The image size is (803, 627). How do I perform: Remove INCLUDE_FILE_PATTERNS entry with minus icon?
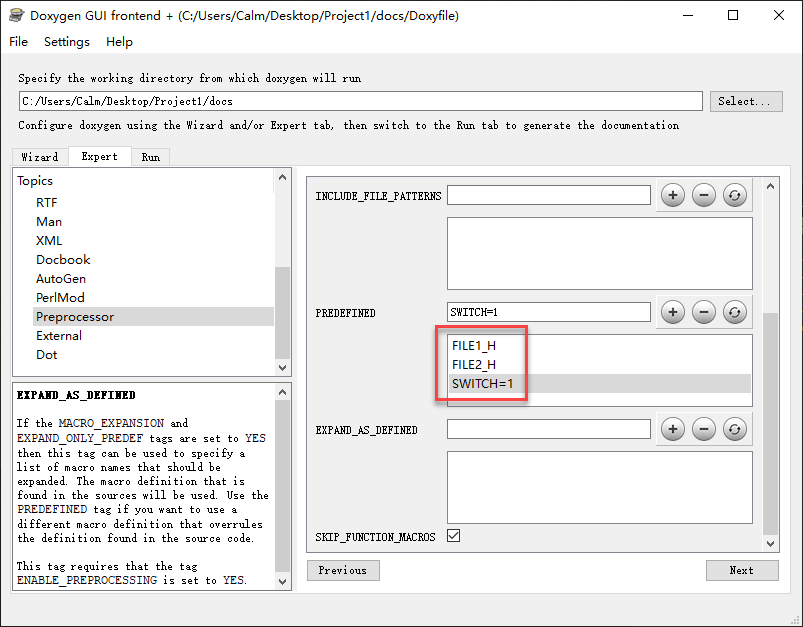tap(704, 195)
